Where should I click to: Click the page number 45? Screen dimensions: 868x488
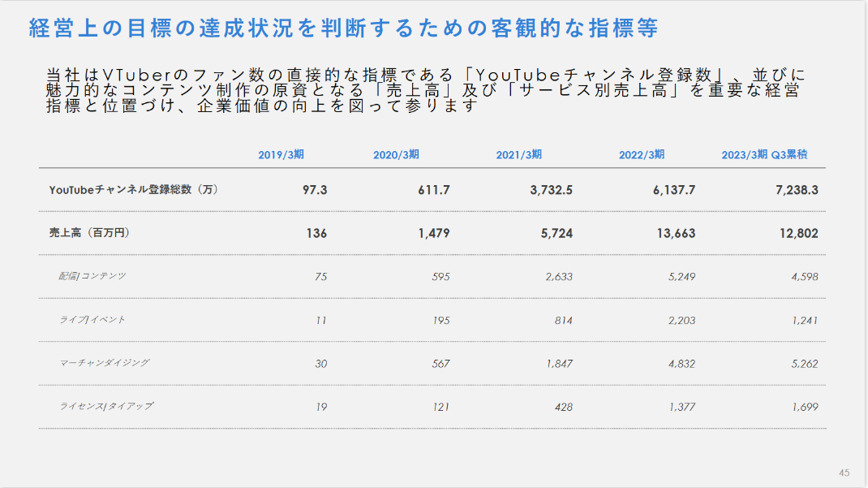(844, 473)
